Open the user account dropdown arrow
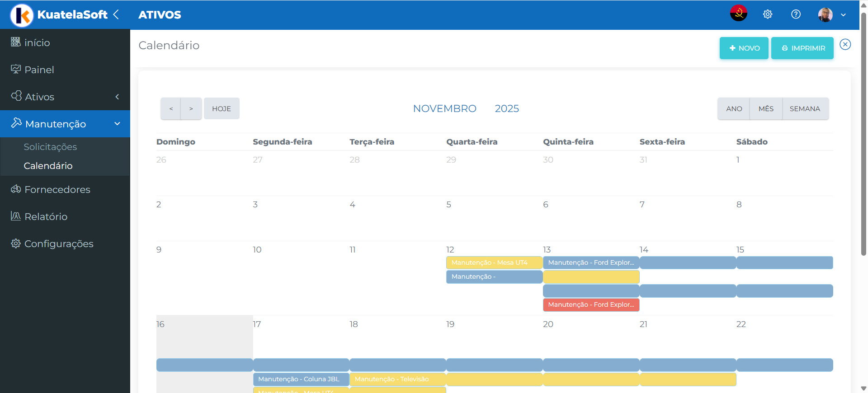868x393 pixels. coord(843,15)
